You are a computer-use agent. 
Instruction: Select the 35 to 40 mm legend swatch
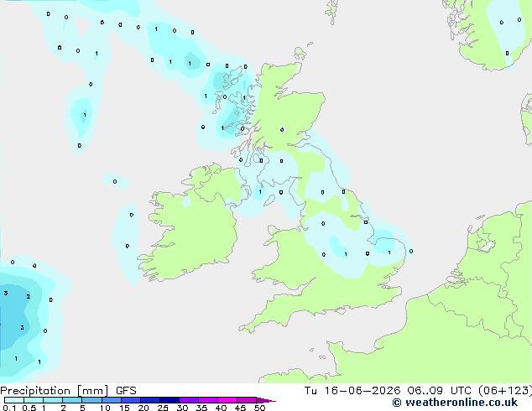click(x=207, y=400)
